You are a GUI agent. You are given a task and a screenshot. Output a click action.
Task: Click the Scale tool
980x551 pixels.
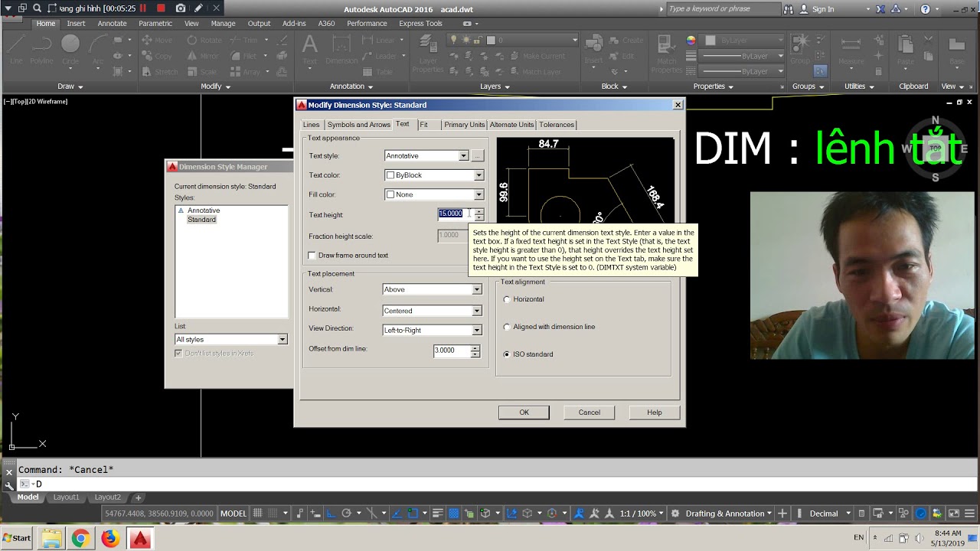pos(201,72)
